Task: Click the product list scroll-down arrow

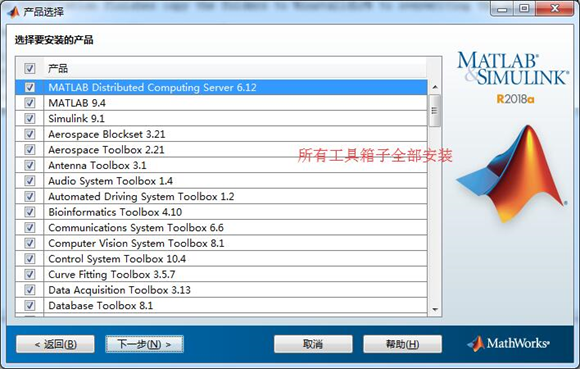Action: (435, 309)
